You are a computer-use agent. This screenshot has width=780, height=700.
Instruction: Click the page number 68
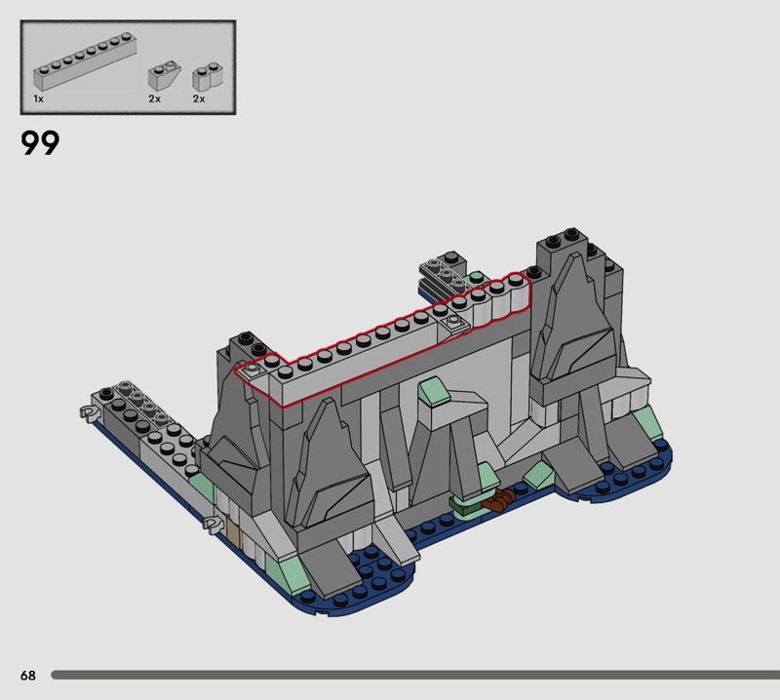click(27, 675)
